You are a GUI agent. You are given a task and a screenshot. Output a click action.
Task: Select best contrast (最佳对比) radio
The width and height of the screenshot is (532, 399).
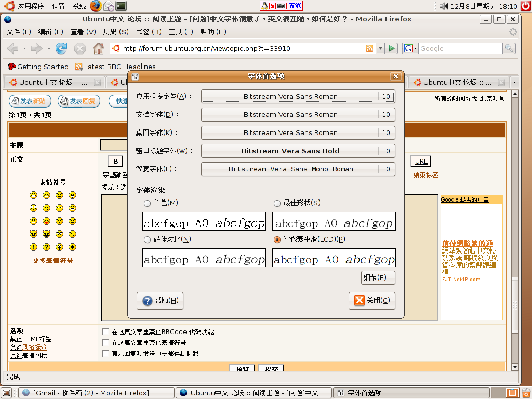click(147, 240)
